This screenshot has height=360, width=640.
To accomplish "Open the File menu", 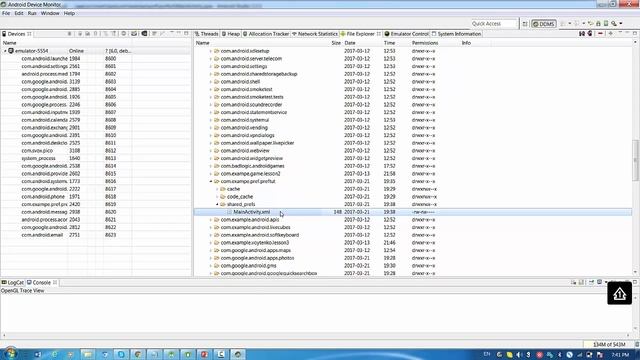I will [6, 13].
